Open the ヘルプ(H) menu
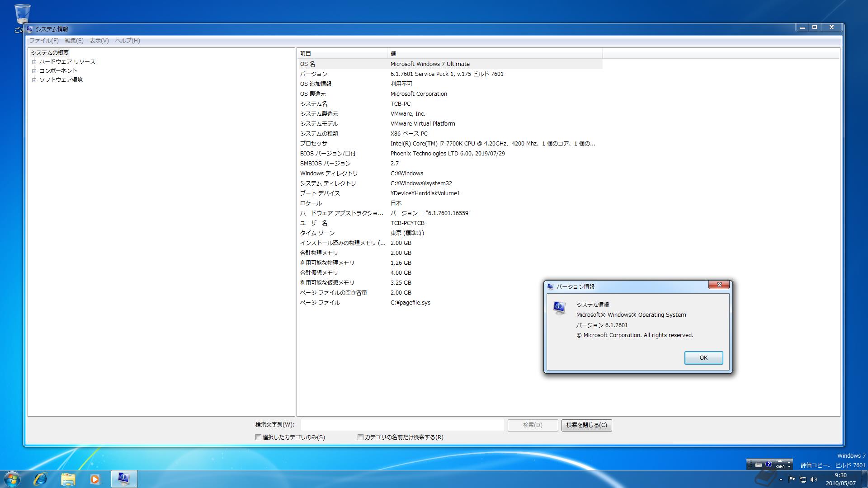 (x=127, y=41)
